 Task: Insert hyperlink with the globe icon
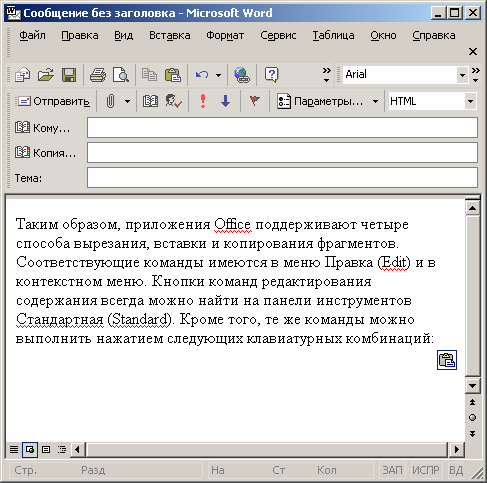pos(242,75)
